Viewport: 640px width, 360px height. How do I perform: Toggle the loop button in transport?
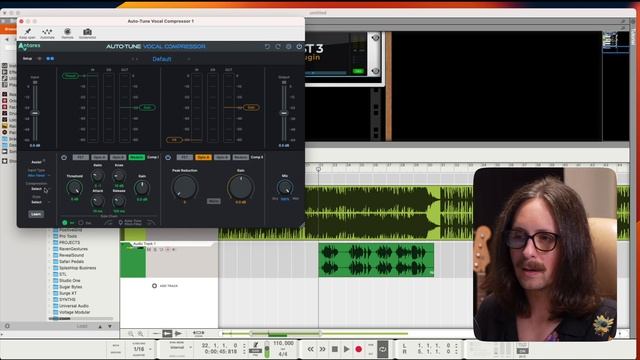point(382,349)
